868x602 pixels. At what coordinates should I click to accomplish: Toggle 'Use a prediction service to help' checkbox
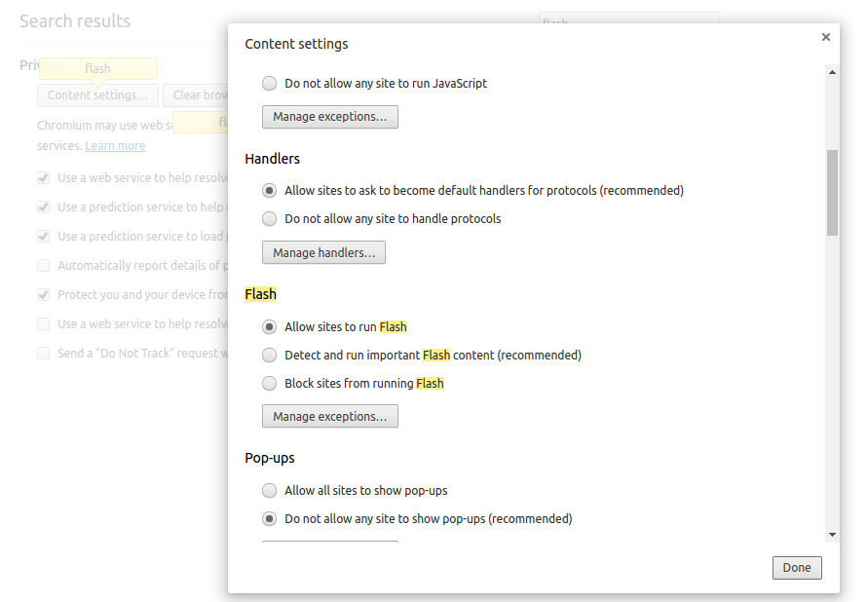43,207
